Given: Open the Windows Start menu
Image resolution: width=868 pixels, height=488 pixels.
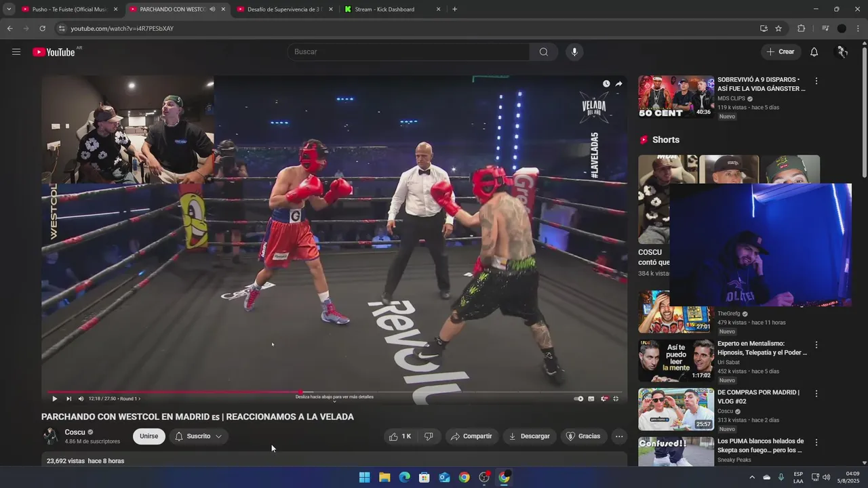Looking at the screenshot, I should (x=365, y=477).
